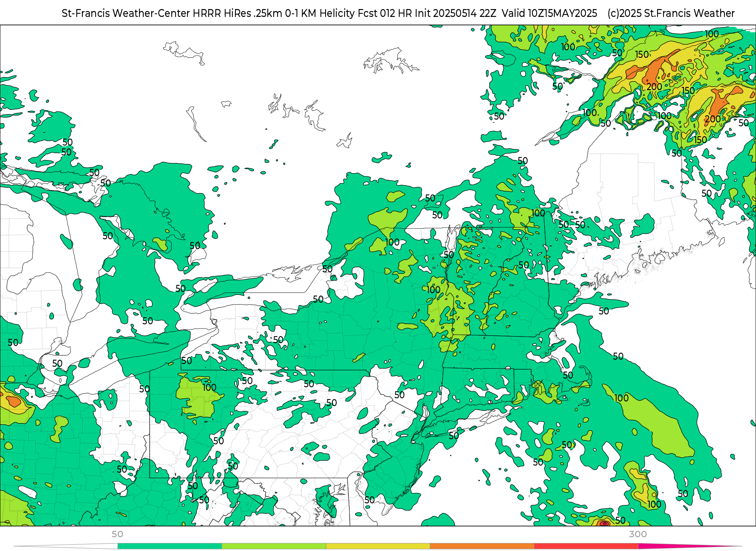Click the orange helicity core on left map edge

click(x=13, y=401)
